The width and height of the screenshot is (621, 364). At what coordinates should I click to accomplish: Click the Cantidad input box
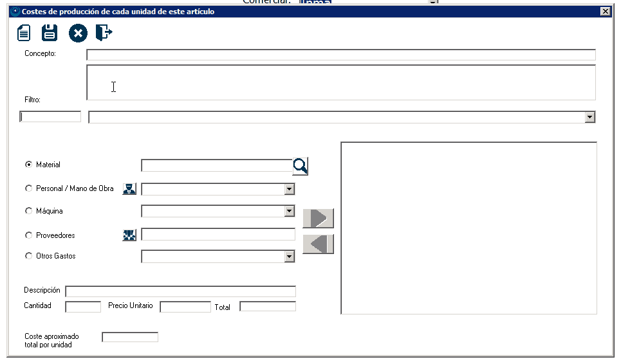[83, 307]
